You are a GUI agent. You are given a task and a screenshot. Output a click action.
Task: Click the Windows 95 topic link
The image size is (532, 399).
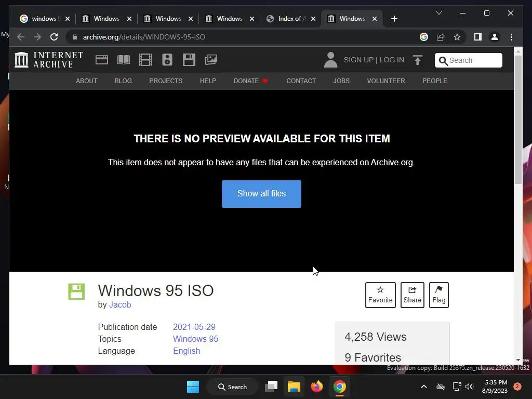pyautogui.click(x=195, y=339)
